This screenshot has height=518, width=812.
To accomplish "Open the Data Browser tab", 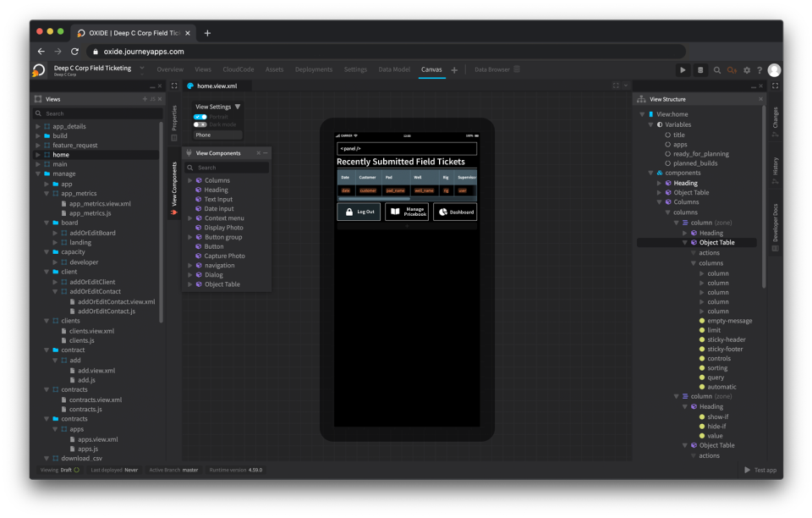I will coord(493,69).
